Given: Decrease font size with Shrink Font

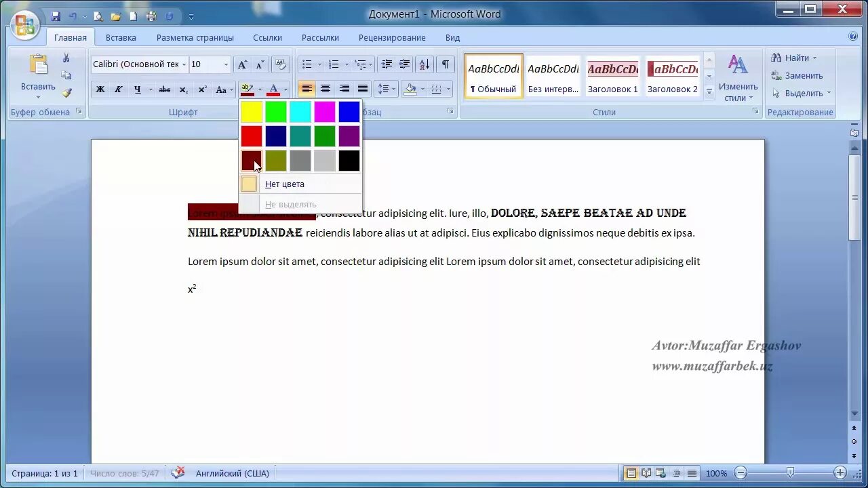Looking at the screenshot, I should click(260, 64).
